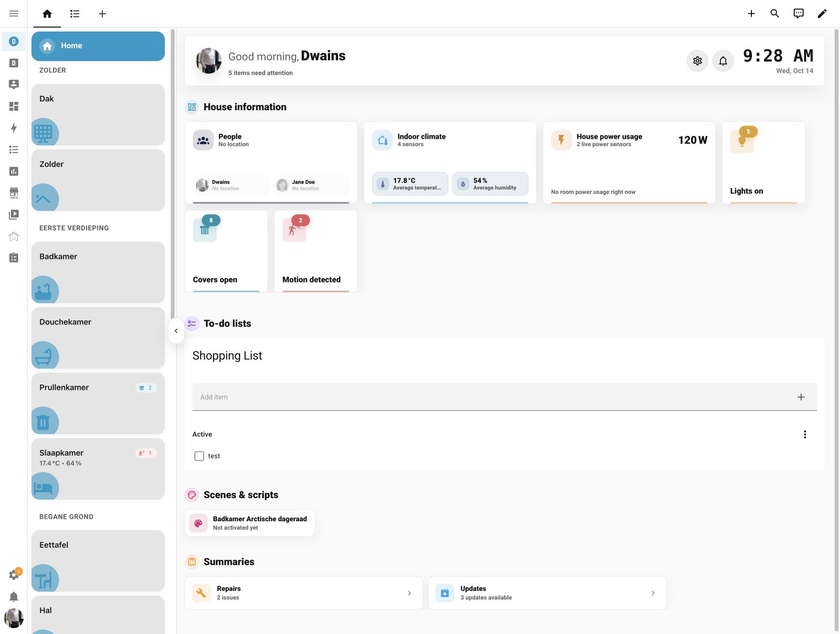Open the Eettafel room card
Screen dimensions: 840x634
pos(98,561)
